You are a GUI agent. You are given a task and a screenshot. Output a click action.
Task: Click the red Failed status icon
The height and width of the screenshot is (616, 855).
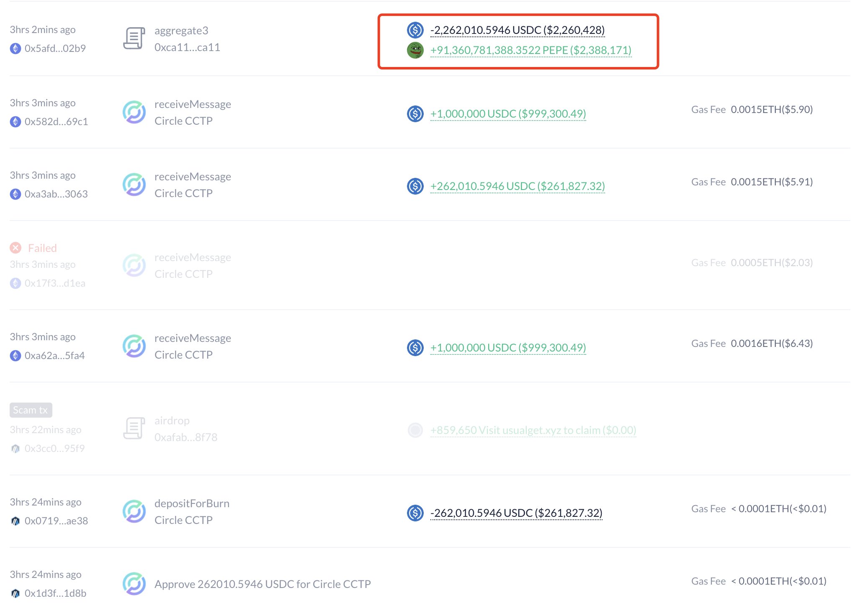15,248
